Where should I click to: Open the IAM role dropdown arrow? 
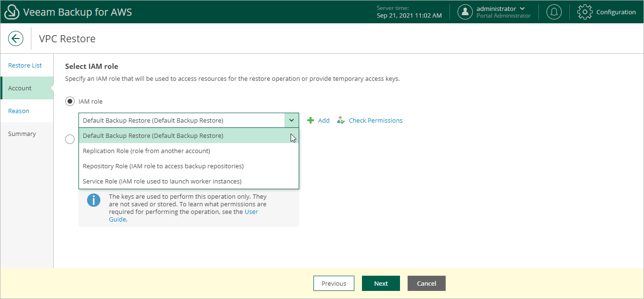(292, 120)
